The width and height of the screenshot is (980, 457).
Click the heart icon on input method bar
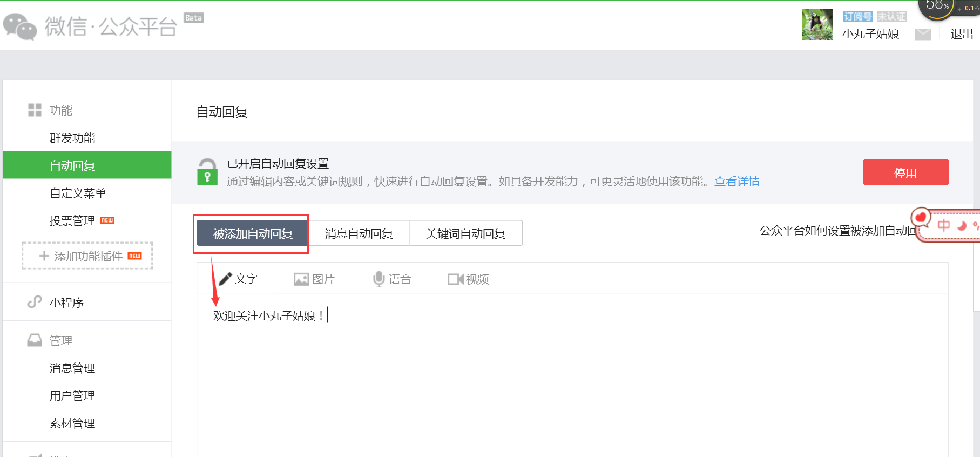pyautogui.click(x=921, y=218)
